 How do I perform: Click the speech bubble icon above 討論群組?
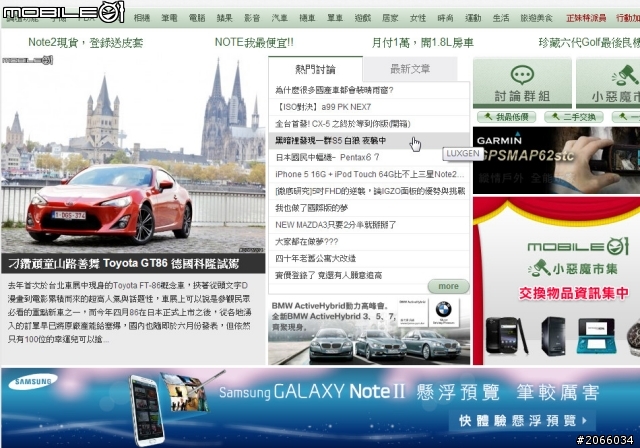point(522,75)
